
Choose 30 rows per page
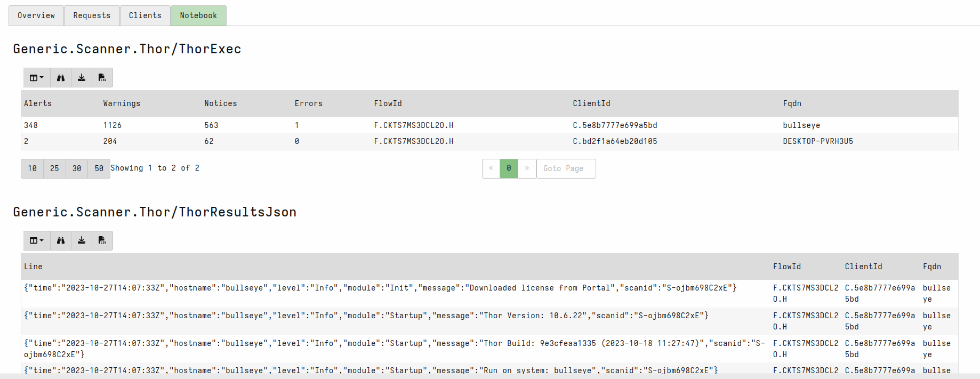(77, 168)
